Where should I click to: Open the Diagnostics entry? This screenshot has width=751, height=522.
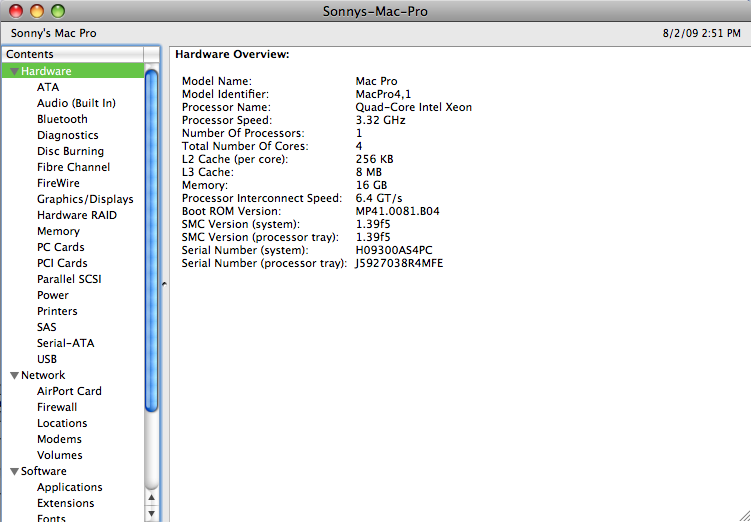68,135
